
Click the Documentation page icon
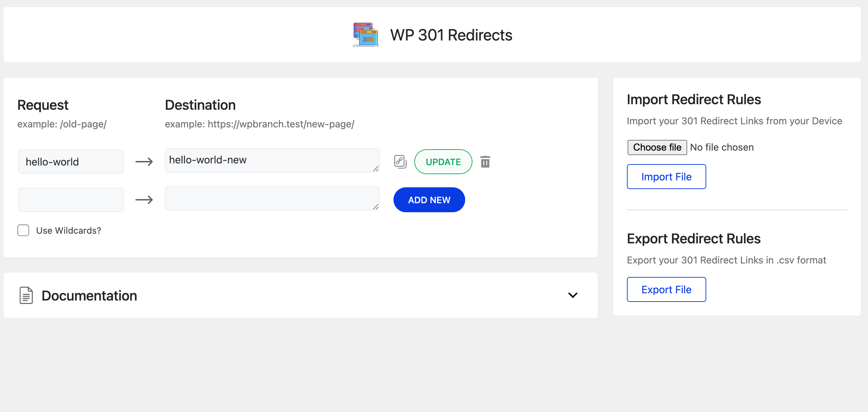pos(26,295)
